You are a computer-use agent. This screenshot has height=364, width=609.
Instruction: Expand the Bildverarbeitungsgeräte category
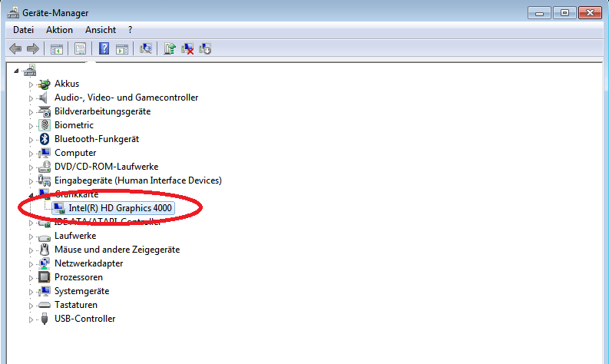coord(31,112)
